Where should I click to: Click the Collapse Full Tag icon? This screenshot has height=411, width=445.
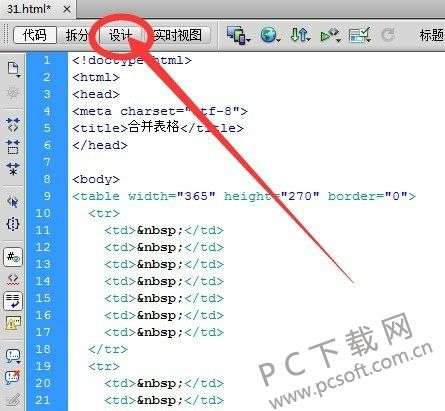pyautogui.click(x=13, y=124)
